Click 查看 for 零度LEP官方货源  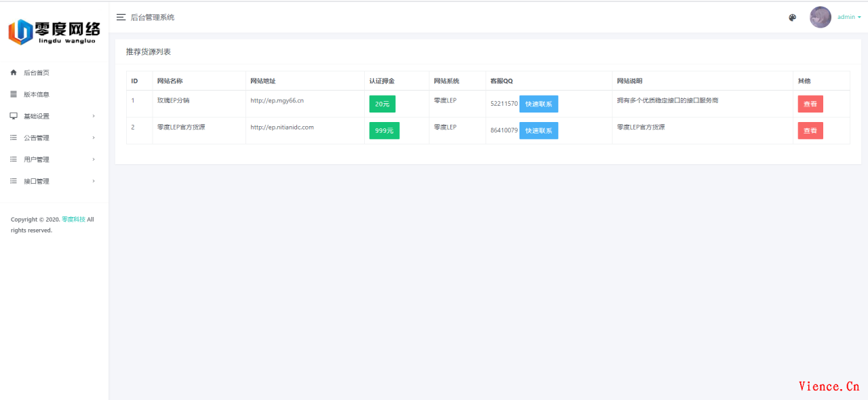[810, 130]
